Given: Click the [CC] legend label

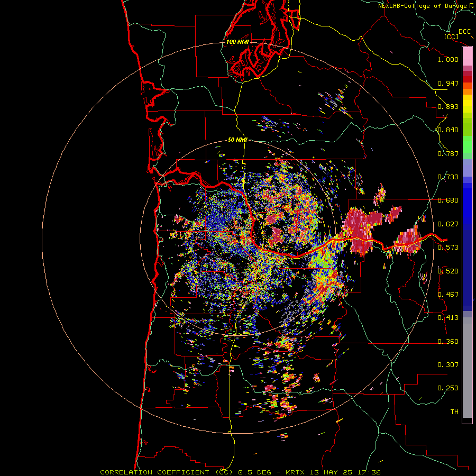Looking at the screenshot, I should coord(451,36).
